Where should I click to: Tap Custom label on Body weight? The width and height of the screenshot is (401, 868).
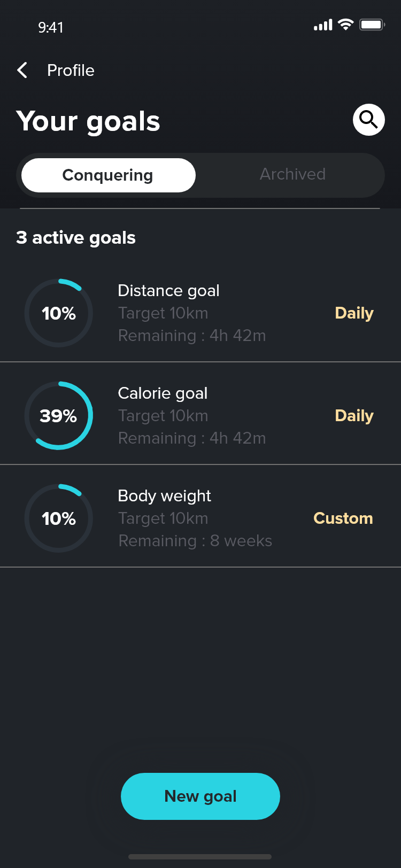point(343,518)
